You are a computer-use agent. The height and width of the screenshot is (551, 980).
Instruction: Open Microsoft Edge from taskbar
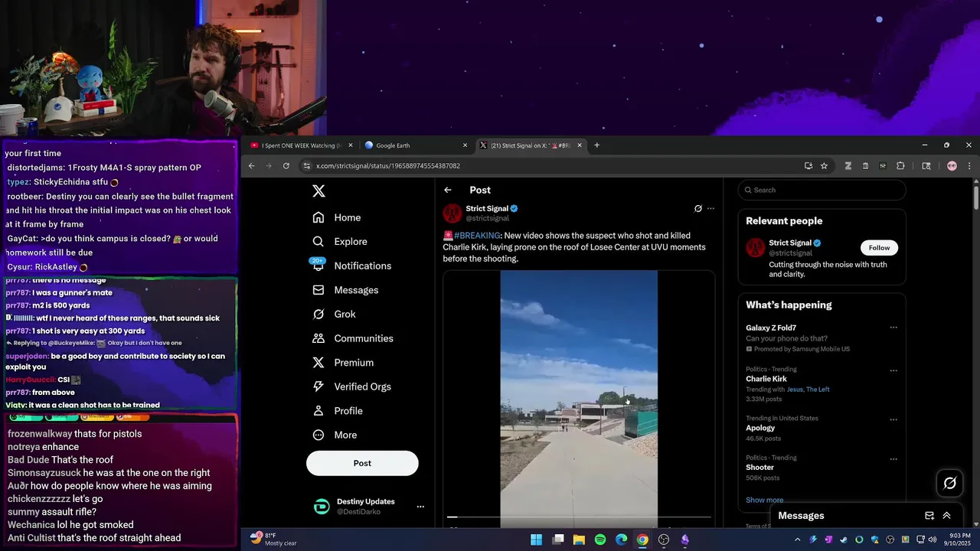point(622,540)
